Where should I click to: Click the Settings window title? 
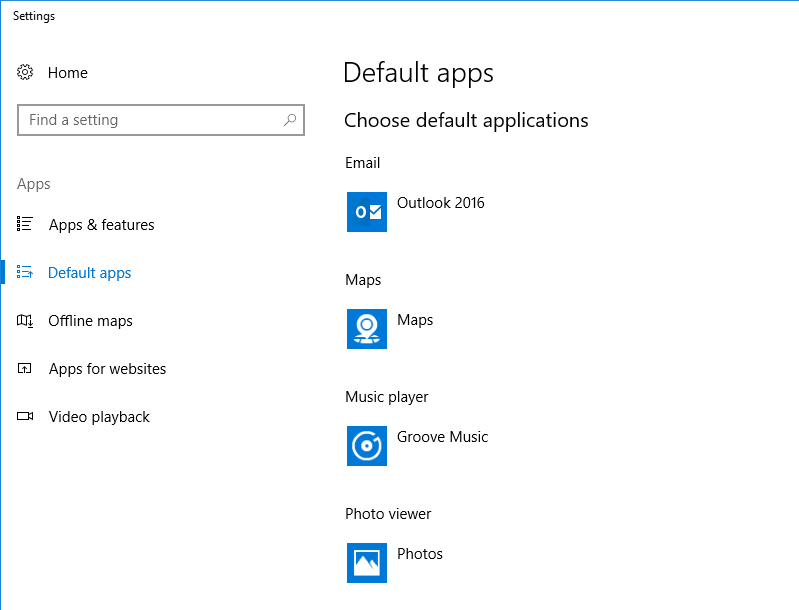click(x=34, y=16)
